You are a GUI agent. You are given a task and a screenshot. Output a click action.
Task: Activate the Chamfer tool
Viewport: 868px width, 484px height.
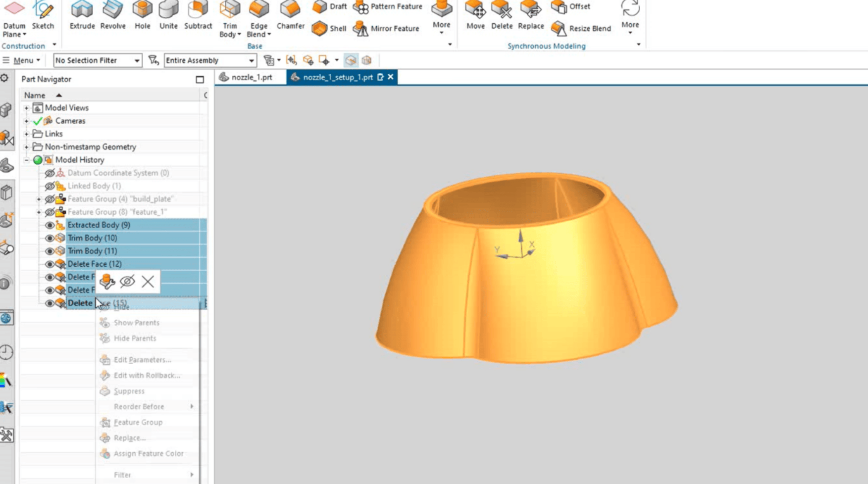290,15
